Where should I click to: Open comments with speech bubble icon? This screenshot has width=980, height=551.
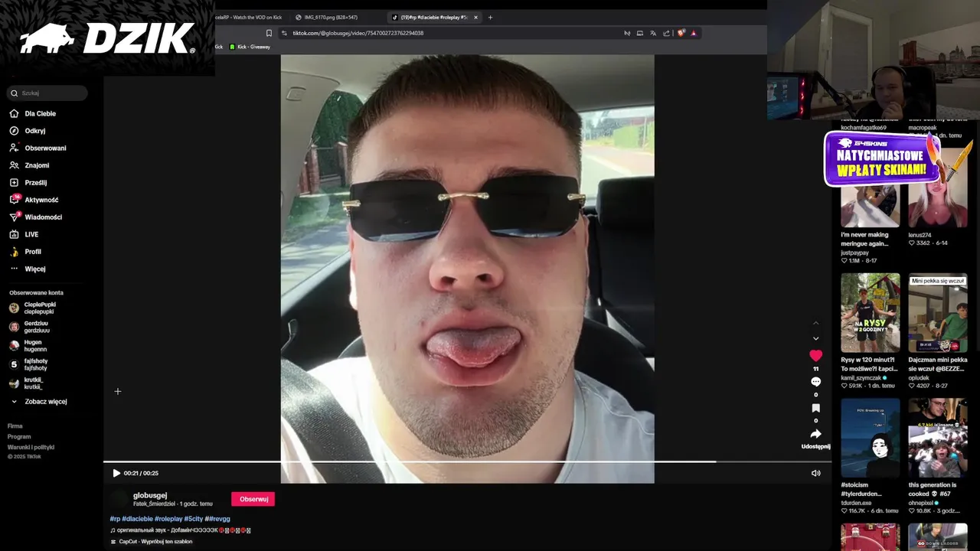(x=816, y=382)
